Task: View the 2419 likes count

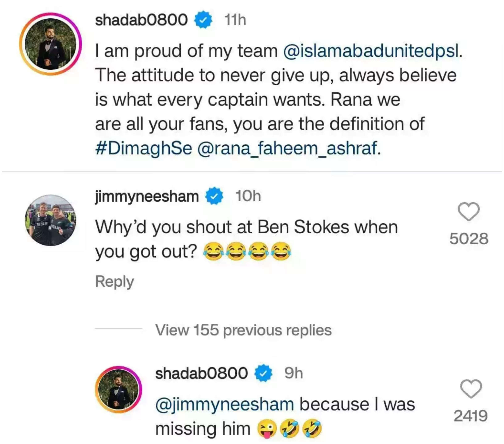Action: tap(471, 416)
